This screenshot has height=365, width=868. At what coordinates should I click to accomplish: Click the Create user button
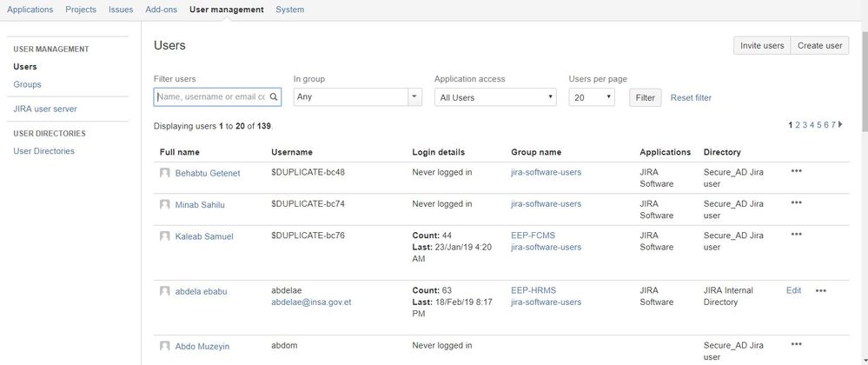tap(820, 45)
